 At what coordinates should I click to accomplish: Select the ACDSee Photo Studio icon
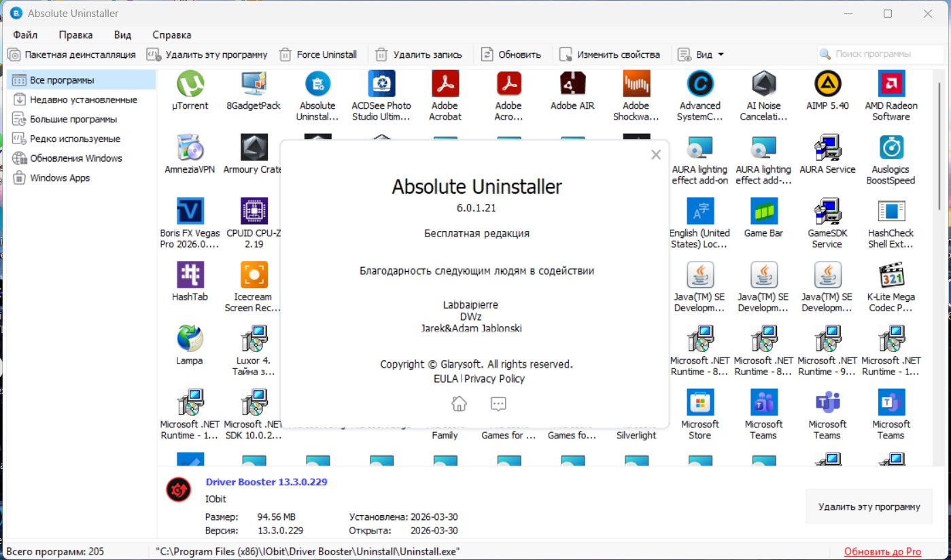click(381, 84)
